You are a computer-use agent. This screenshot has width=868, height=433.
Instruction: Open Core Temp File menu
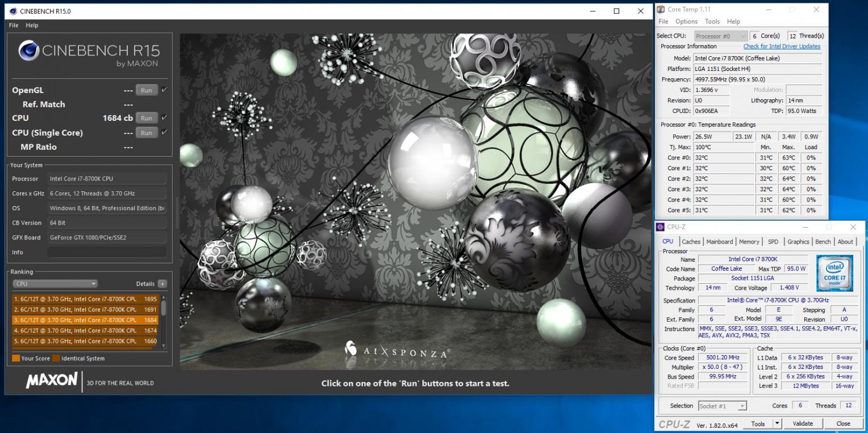pyautogui.click(x=663, y=22)
